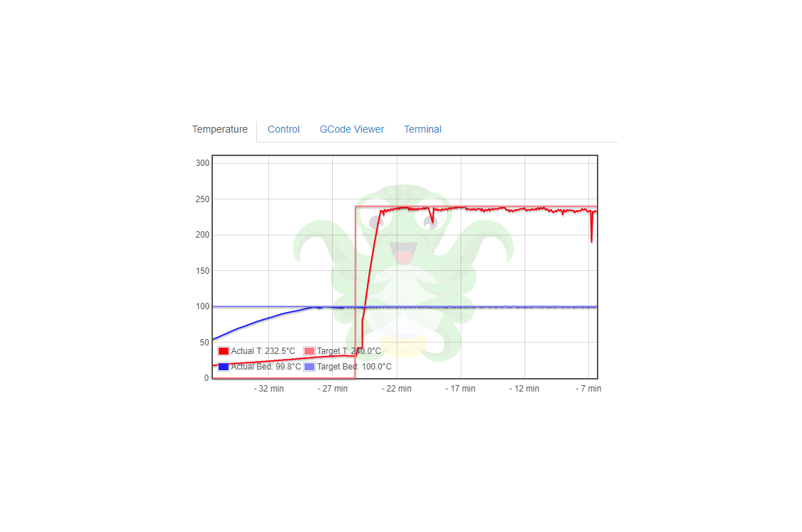Click the - 17 min axis label
This screenshot has width=802, height=532.
point(461,388)
